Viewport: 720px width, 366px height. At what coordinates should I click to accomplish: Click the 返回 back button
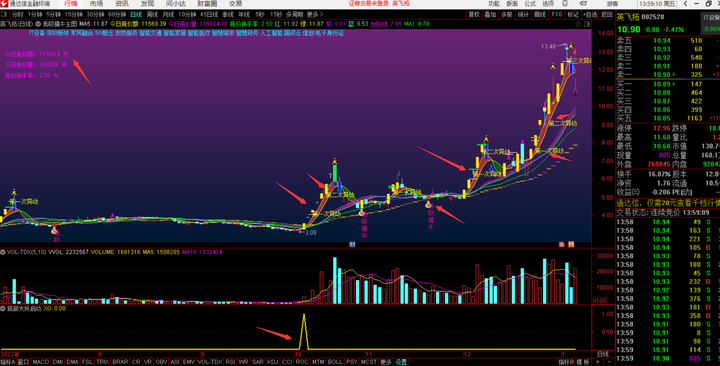(x=607, y=15)
